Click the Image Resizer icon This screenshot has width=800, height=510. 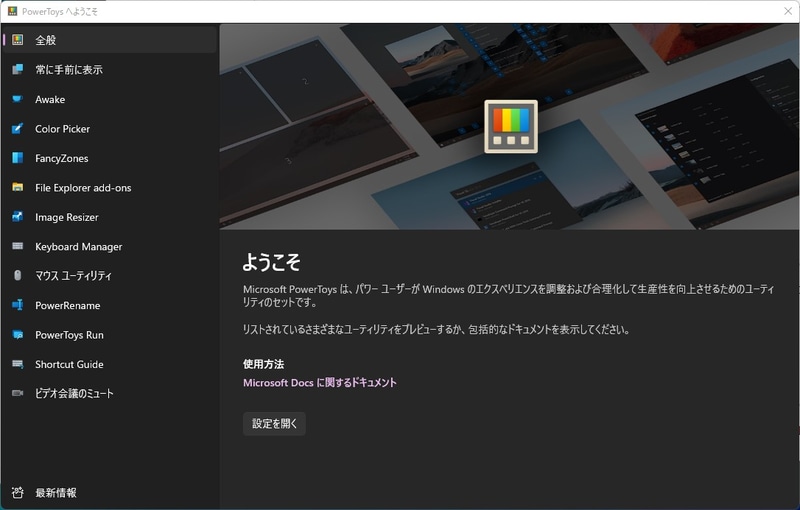coord(18,217)
